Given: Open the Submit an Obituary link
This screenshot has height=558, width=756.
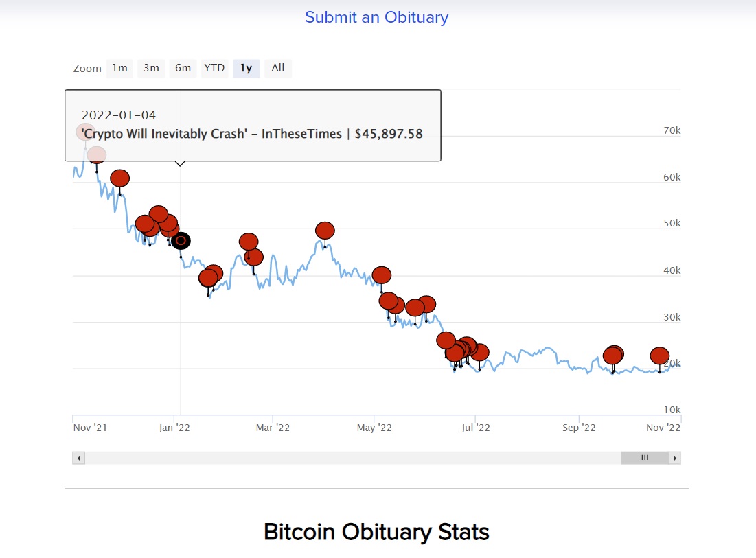Looking at the screenshot, I should (376, 17).
